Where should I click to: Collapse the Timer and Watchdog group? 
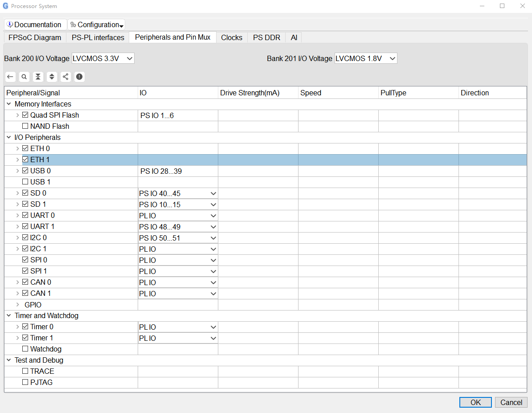tap(9, 315)
